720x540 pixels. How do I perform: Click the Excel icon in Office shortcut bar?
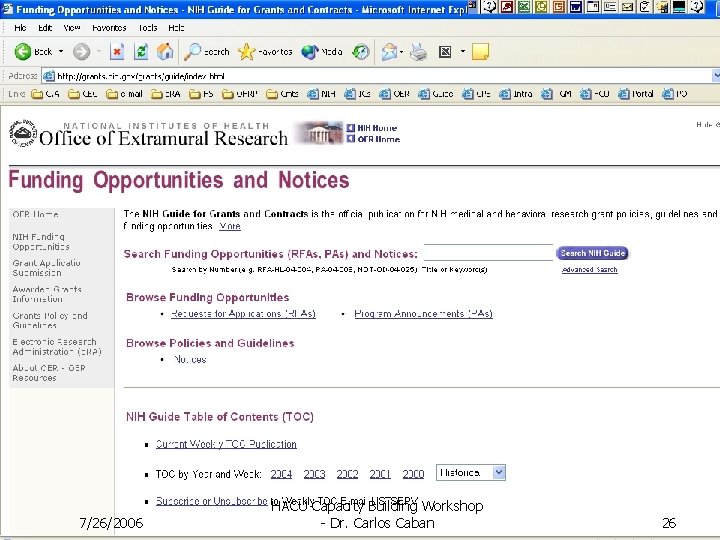[x=524, y=6]
